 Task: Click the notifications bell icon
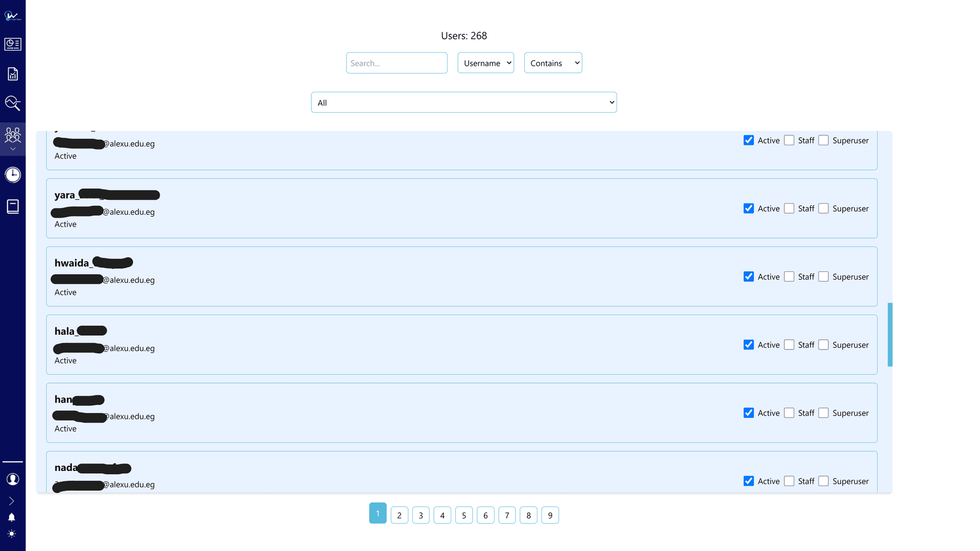click(12, 517)
